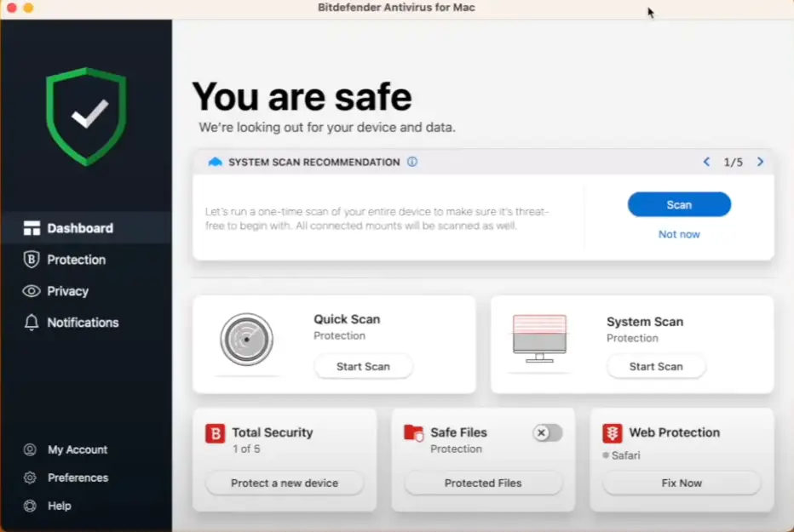The image size is (794, 532).
Task: Go to next recommendation with right chevron
Action: coord(760,162)
